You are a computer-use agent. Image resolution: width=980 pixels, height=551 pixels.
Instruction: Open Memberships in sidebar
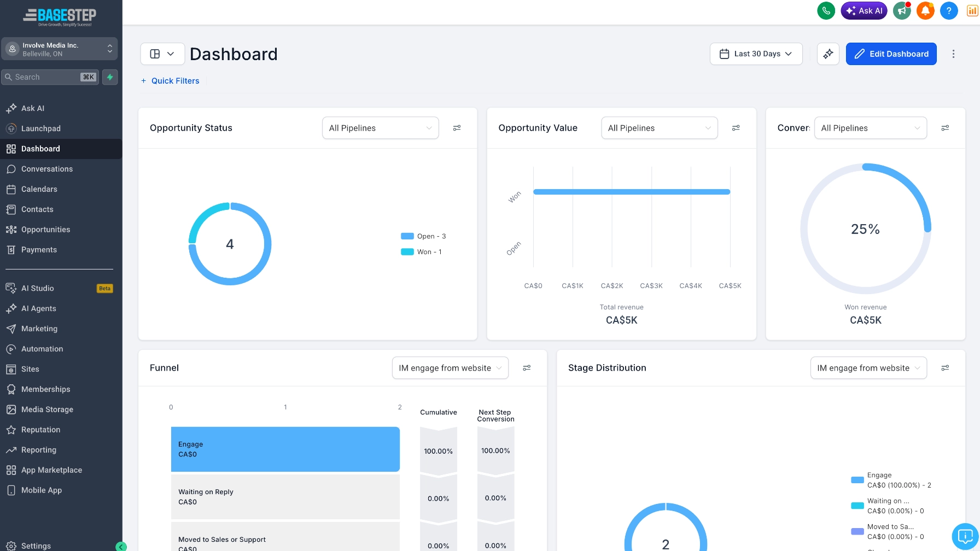(61, 389)
